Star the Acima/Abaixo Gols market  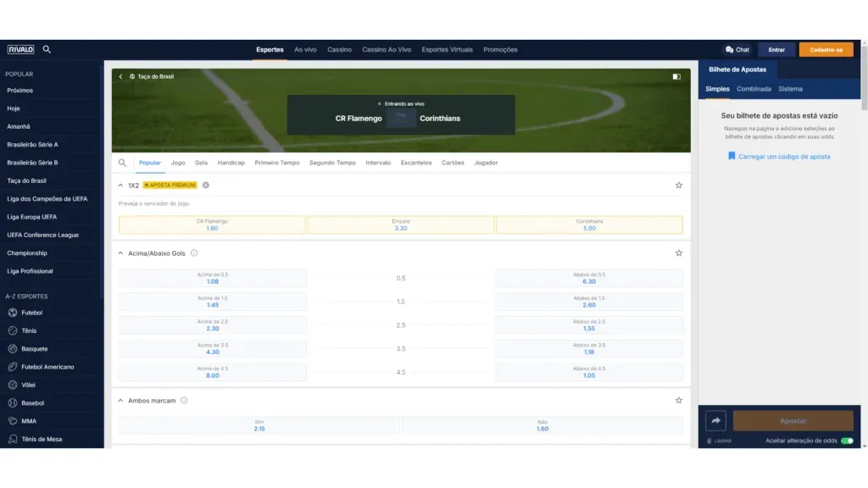[x=678, y=253]
